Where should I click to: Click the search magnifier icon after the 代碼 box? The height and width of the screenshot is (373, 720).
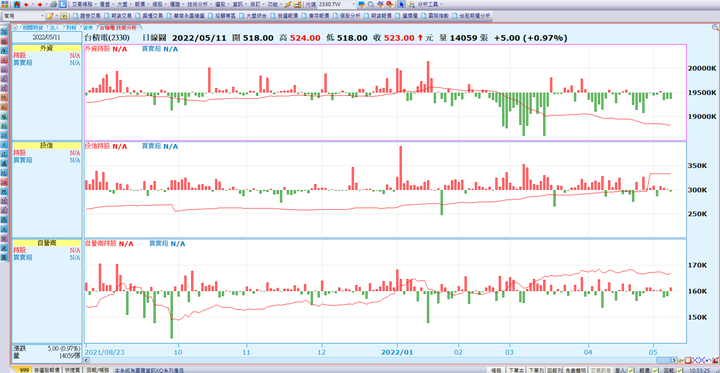(x=371, y=5)
